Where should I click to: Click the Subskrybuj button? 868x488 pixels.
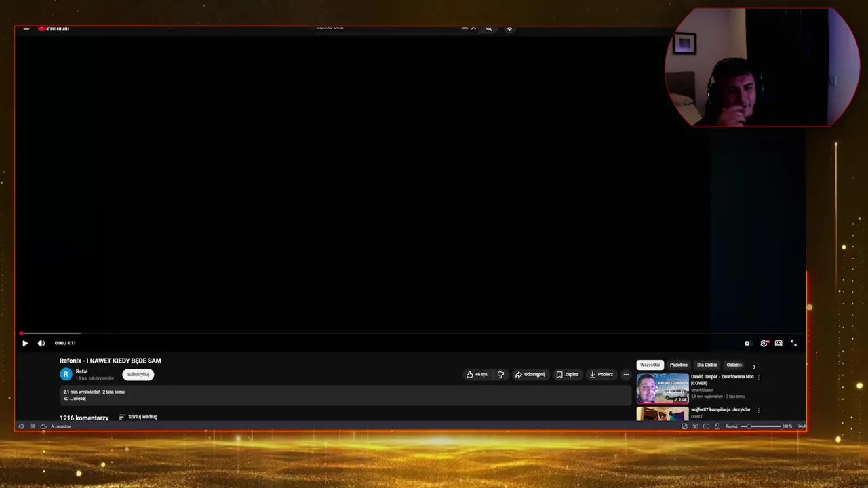click(138, 374)
